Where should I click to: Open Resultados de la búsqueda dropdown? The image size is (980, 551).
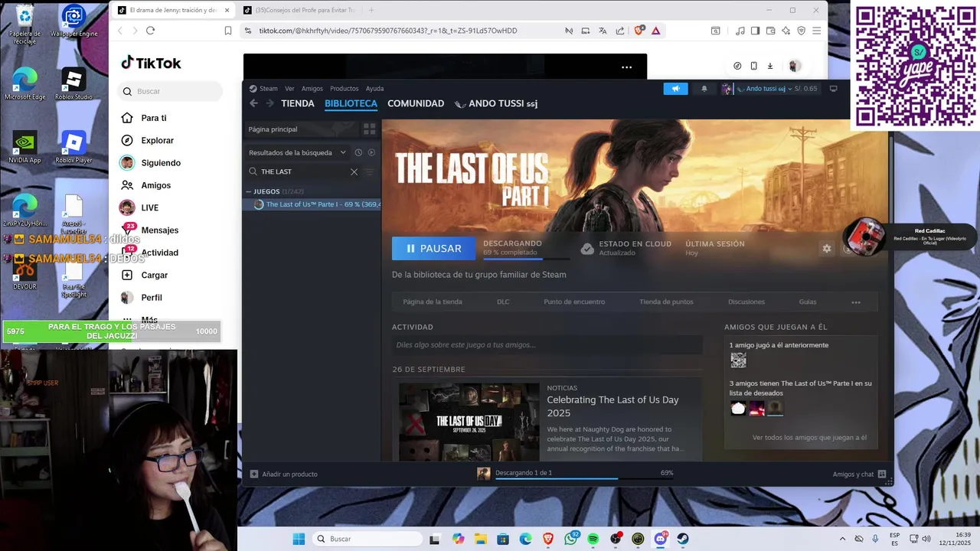[297, 152]
